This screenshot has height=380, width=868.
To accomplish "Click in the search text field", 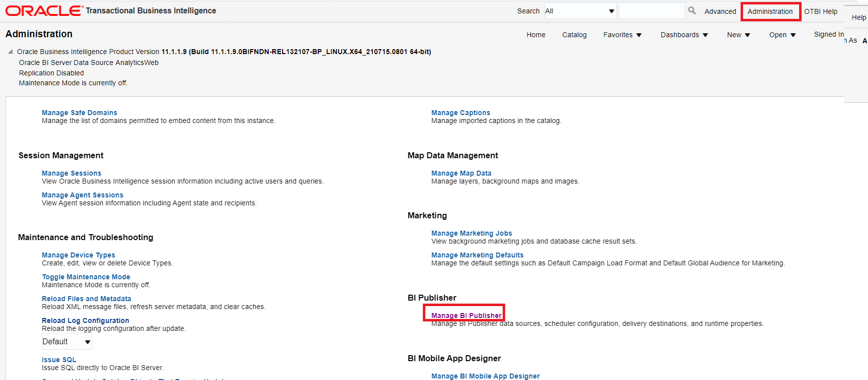I will click(651, 11).
